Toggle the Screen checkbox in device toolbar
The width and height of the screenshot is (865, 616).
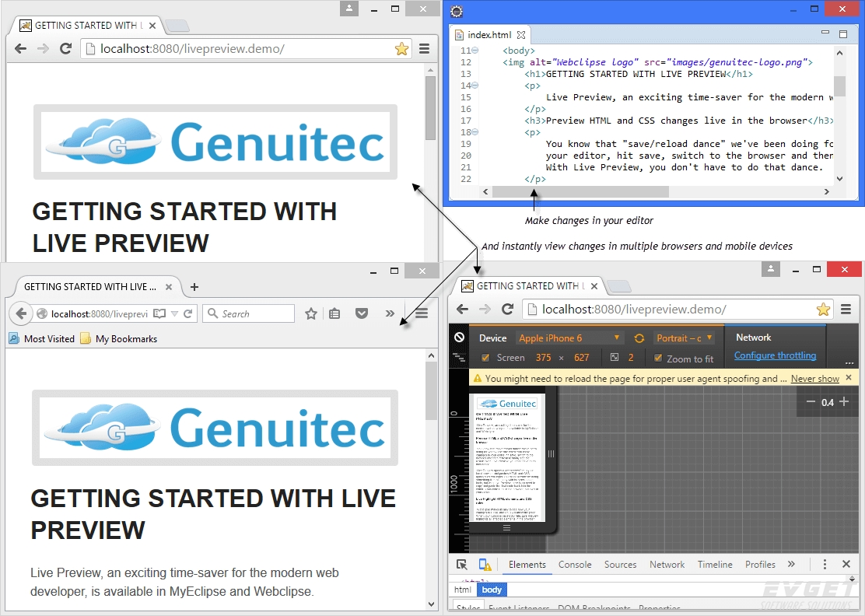485,357
